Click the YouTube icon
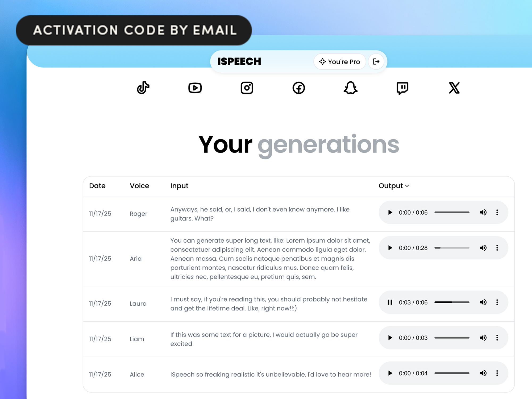Screen dimensions: 532x399 195,88
